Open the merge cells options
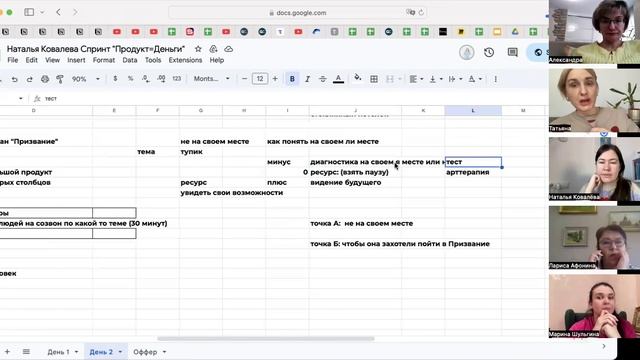The image size is (640, 360). [x=393, y=79]
